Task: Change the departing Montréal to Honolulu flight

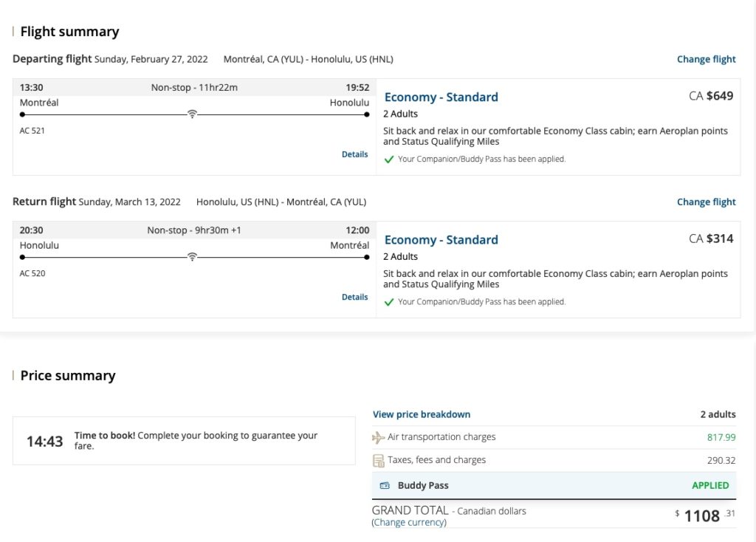Action: tap(706, 59)
